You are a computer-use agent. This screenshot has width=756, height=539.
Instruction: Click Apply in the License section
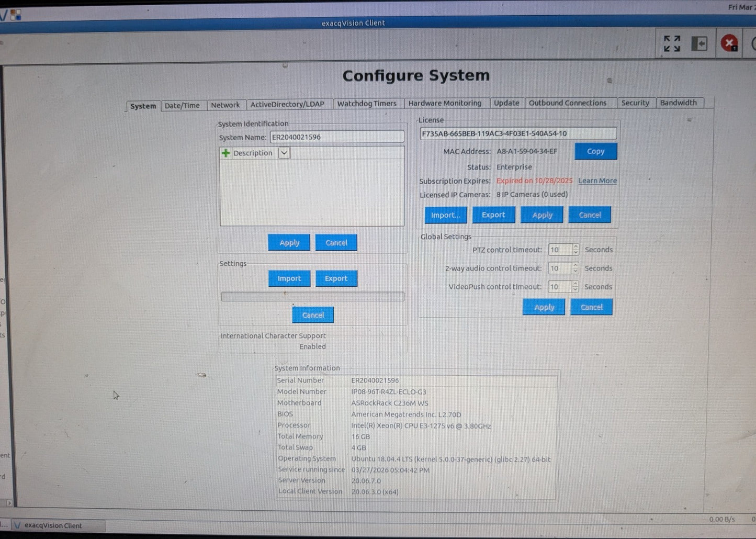542,215
